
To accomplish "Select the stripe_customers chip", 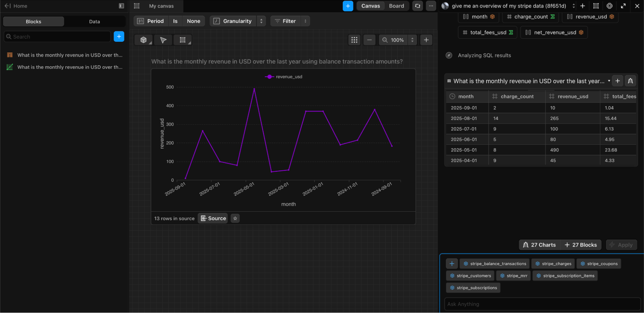I will pyautogui.click(x=470, y=276).
